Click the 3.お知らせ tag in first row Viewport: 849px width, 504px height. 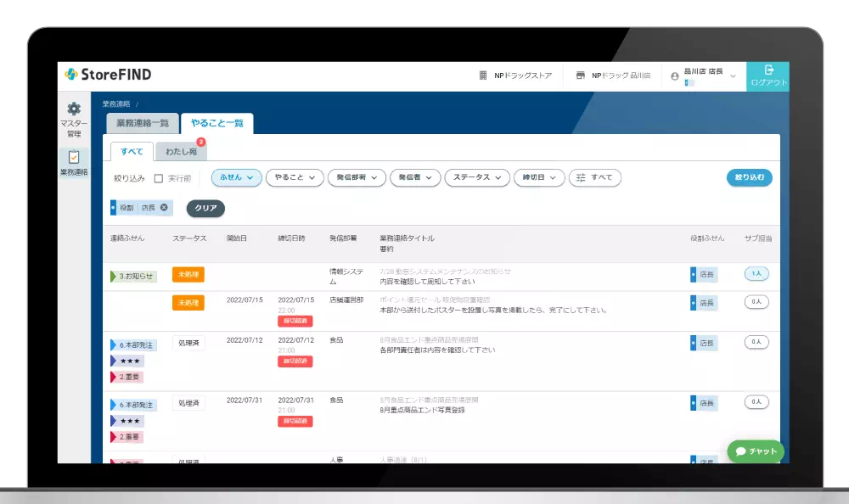(x=134, y=276)
